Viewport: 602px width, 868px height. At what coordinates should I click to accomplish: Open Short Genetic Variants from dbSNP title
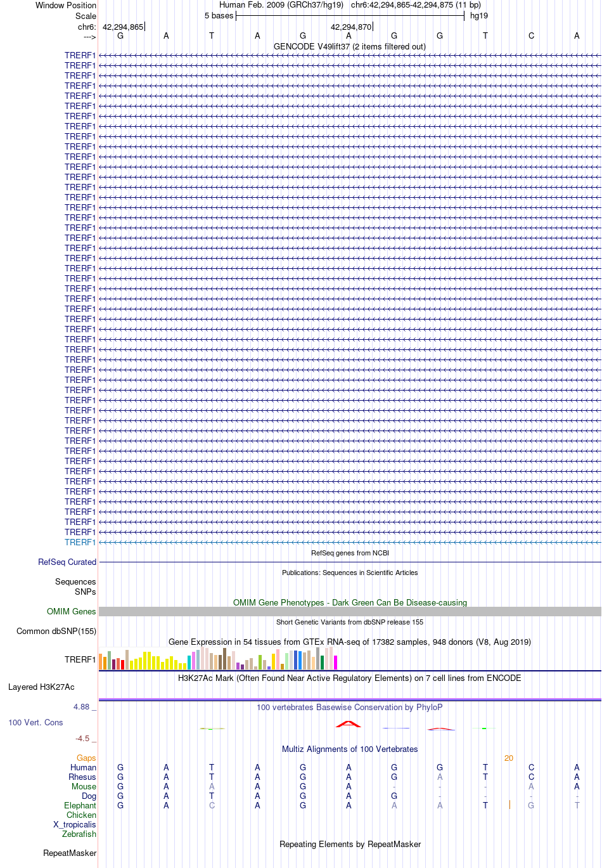pos(350,622)
